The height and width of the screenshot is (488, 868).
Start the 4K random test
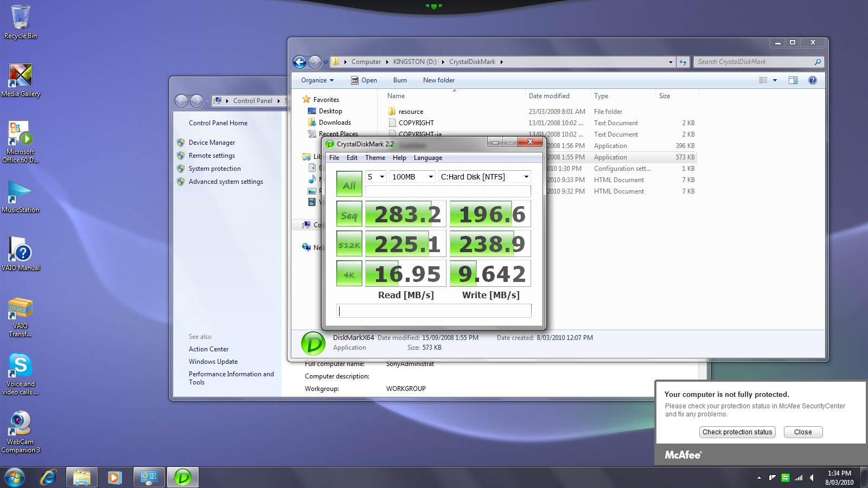(x=349, y=274)
